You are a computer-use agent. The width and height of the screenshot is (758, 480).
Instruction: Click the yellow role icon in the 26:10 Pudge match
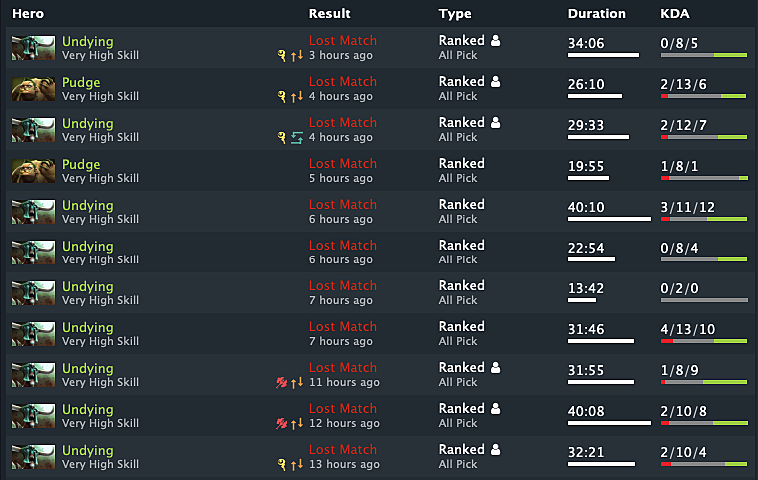(282, 97)
